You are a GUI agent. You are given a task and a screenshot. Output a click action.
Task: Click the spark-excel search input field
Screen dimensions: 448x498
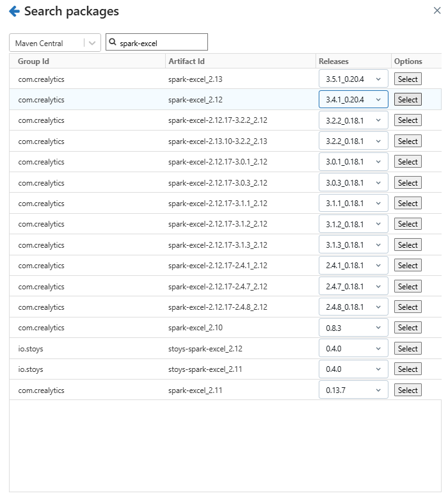click(157, 42)
